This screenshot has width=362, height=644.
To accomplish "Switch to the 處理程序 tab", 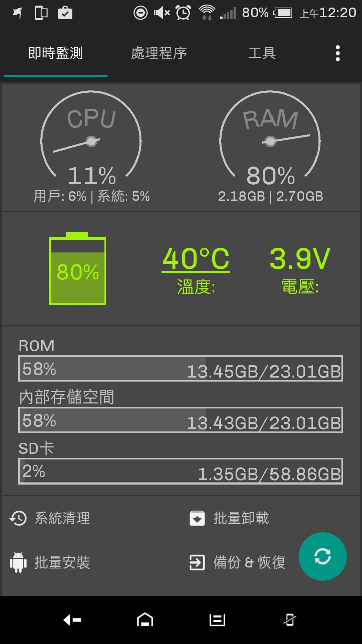I will point(159,53).
